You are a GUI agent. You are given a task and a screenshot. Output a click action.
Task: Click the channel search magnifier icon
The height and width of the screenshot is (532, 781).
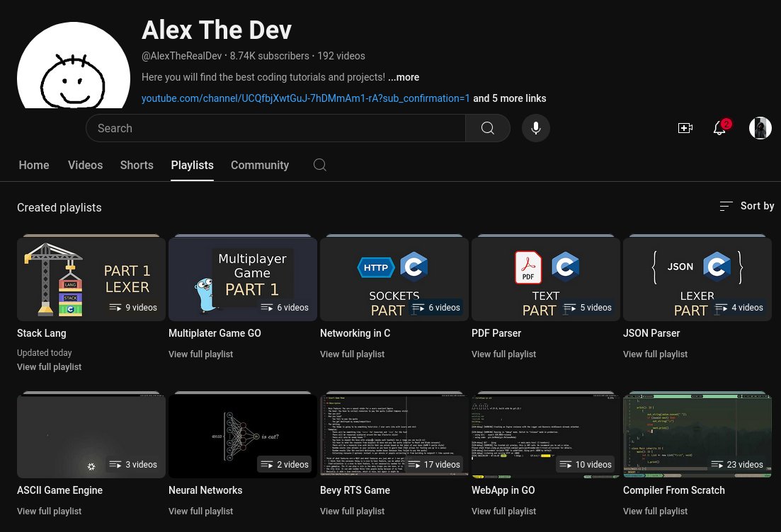click(320, 165)
